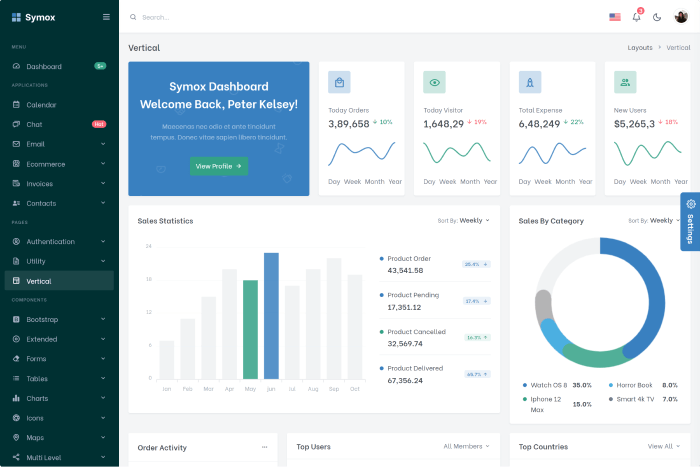Screen dimensions: 700x467
Task: Open the Calendar menu item
Action: 59,104
